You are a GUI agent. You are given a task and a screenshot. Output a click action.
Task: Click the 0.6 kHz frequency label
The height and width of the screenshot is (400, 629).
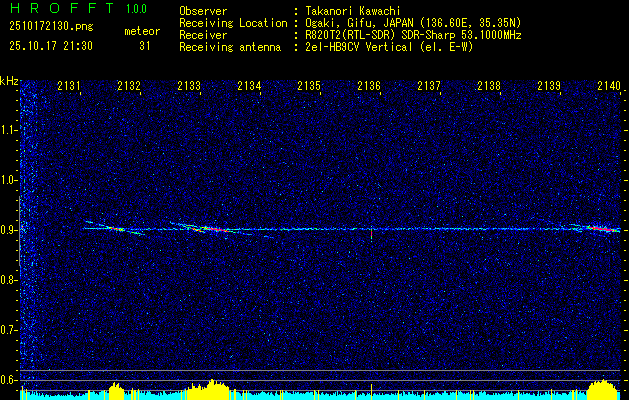click(x=8, y=380)
